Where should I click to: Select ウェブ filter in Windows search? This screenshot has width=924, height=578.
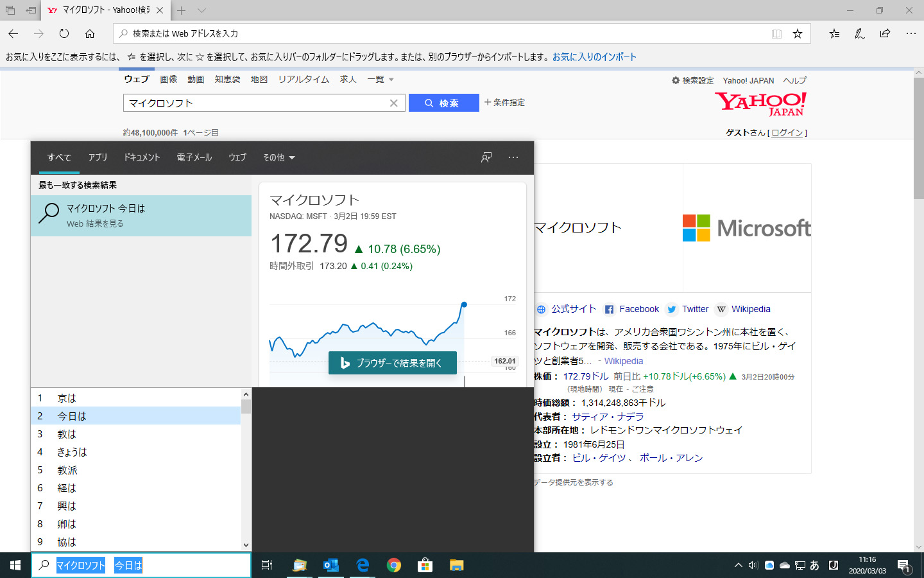[x=237, y=157]
